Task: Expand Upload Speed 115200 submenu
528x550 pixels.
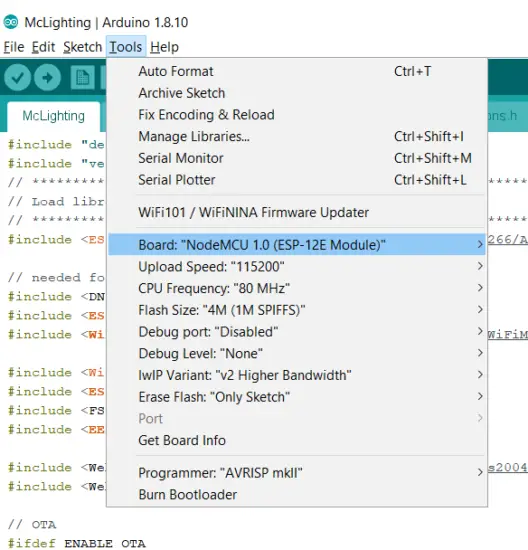Action: (297, 267)
